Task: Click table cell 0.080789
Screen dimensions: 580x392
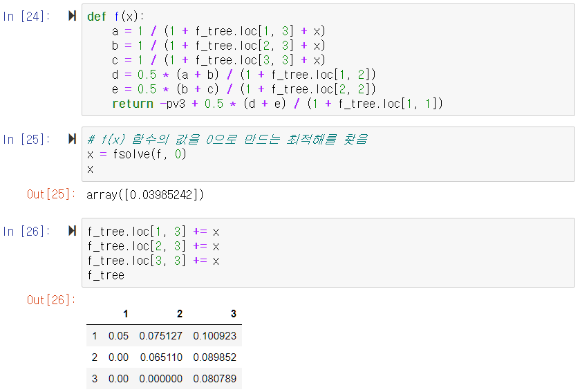Action: point(214,379)
